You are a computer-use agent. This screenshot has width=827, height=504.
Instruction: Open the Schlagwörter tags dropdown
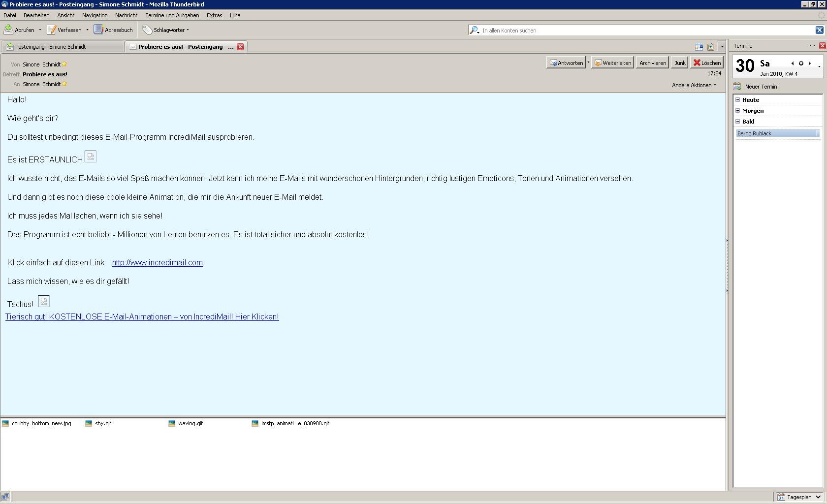(166, 30)
